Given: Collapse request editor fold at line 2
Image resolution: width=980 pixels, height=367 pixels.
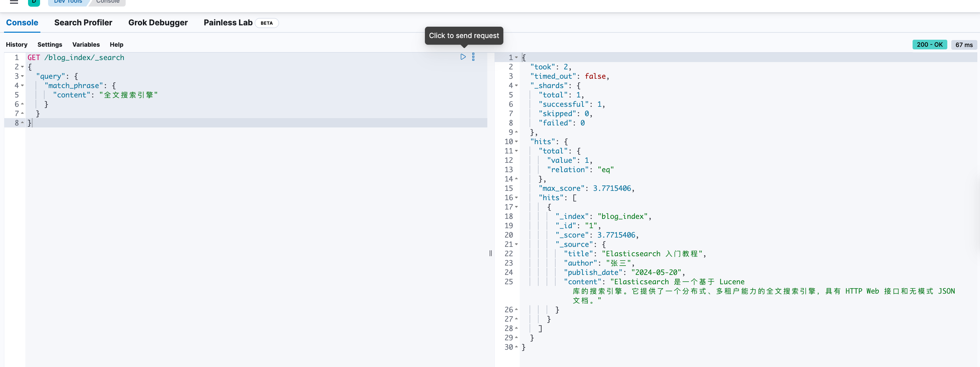Looking at the screenshot, I should click(22, 67).
